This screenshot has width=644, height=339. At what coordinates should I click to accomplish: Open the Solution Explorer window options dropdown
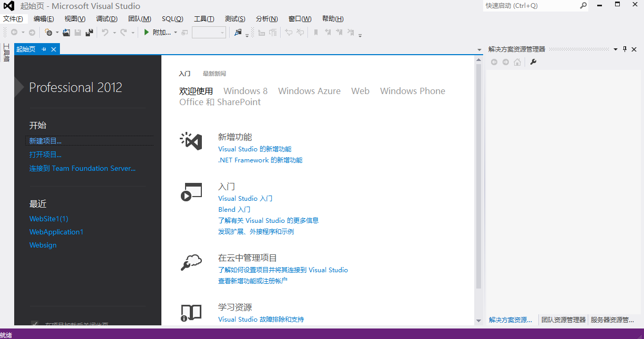pyautogui.click(x=615, y=49)
